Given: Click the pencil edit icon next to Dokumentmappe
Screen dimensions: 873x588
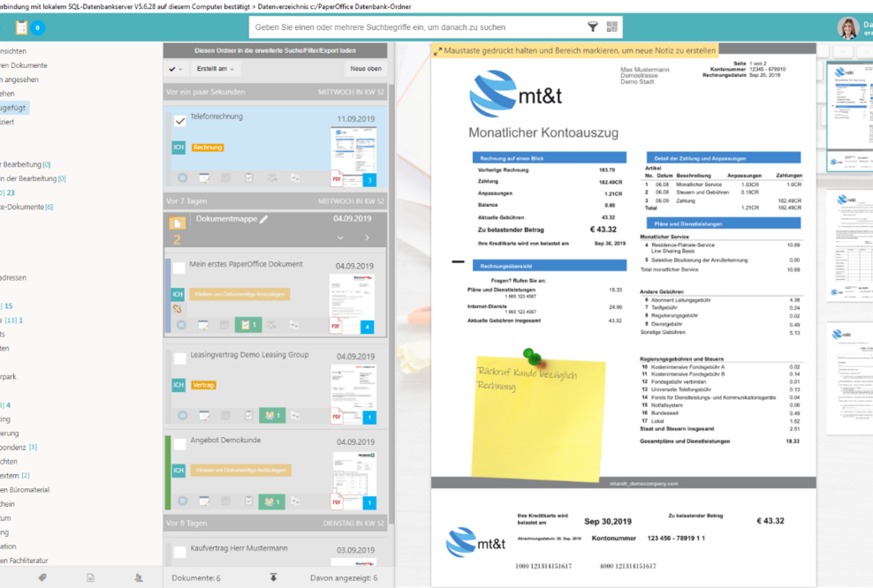Looking at the screenshot, I should [x=264, y=219].
